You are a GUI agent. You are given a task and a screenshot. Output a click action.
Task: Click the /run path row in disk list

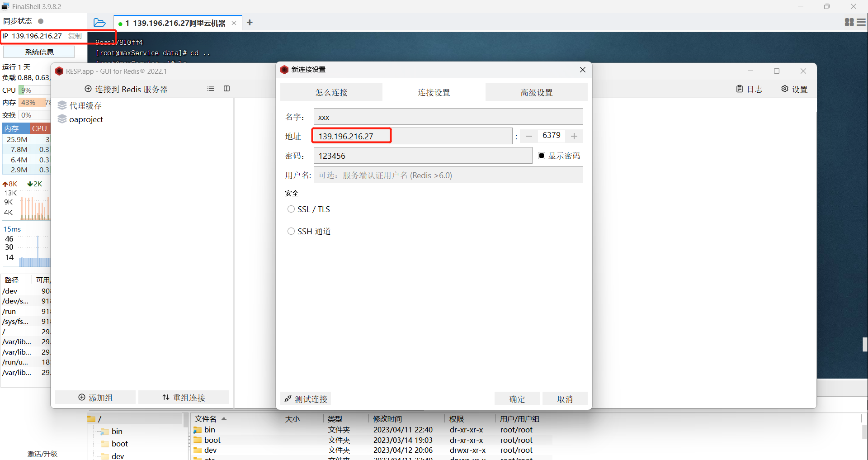[x=26, y=311]
